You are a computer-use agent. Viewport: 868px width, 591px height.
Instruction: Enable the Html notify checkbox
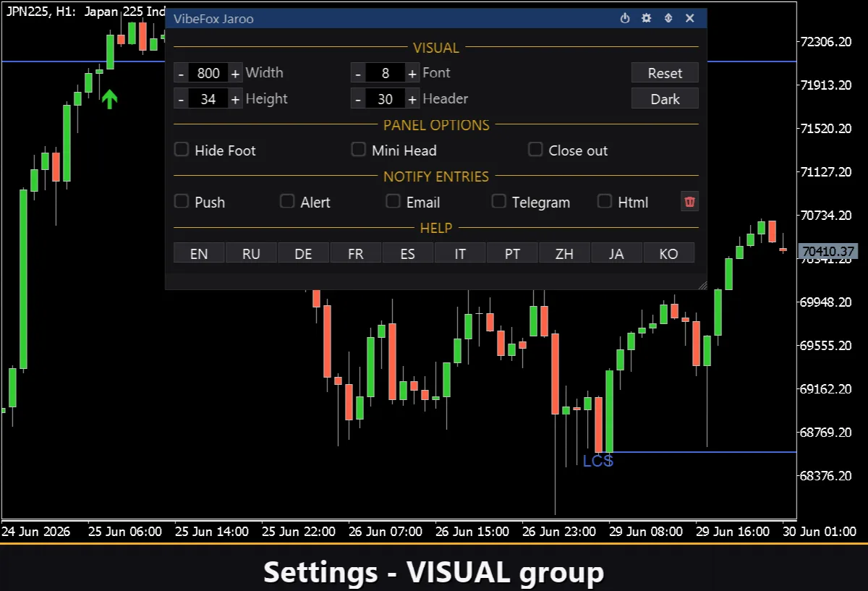(x=605, y=201)
